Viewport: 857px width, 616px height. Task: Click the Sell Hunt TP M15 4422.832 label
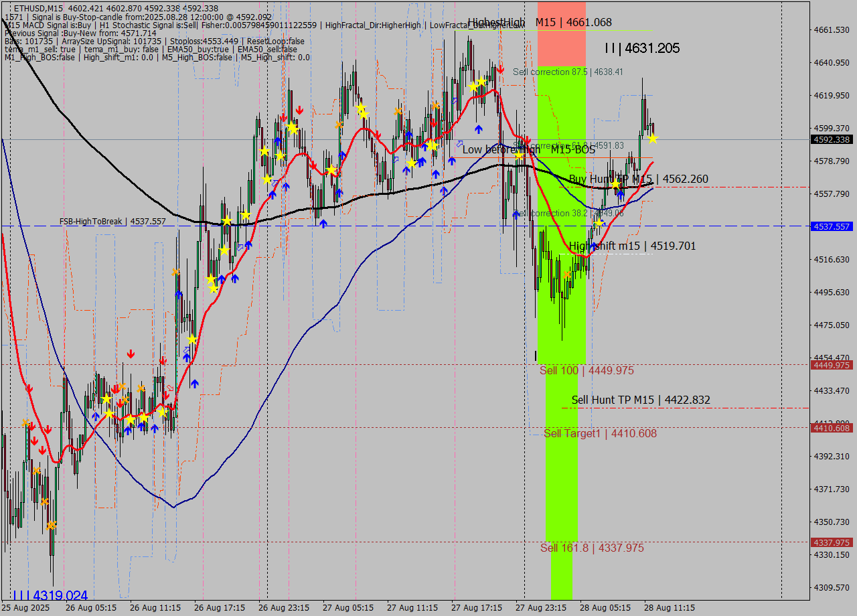click(x=641, y=400)
